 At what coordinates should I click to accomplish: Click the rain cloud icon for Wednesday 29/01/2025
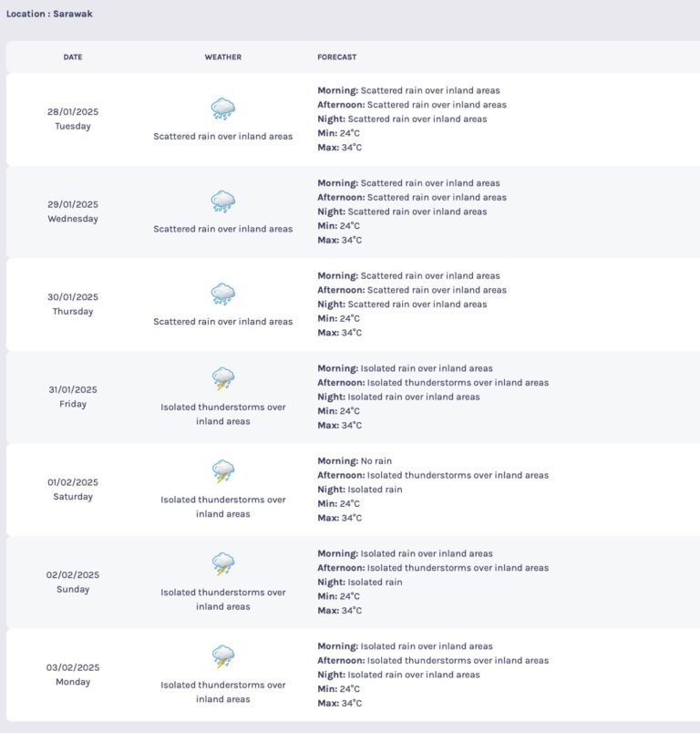[x=223, y=201]
